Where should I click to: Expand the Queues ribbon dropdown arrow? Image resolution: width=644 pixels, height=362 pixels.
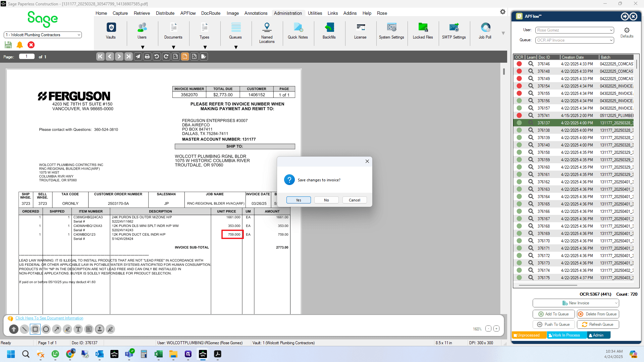pos(236,47)
